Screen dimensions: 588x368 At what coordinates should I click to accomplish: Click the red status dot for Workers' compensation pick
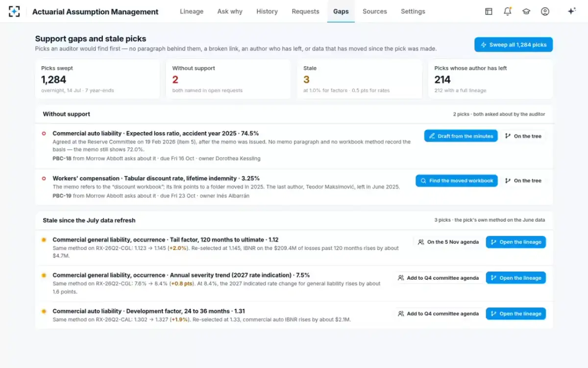[x=44, y=178]
